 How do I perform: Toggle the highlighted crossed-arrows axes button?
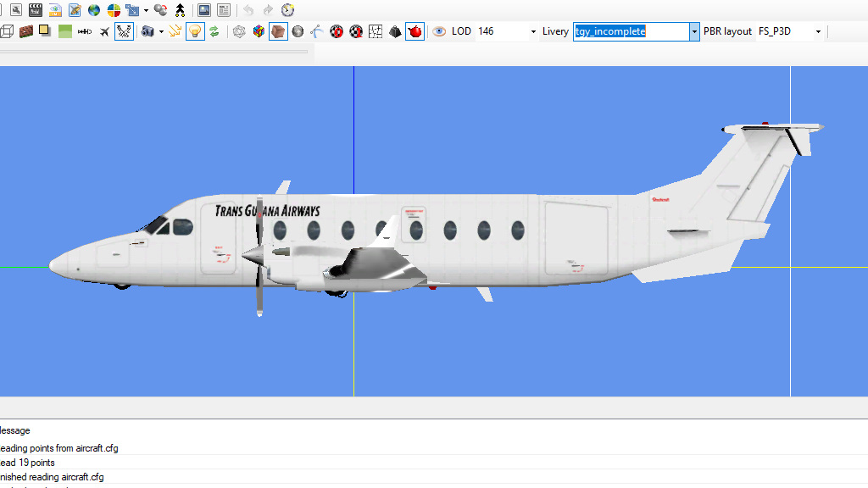pos(124,31)
